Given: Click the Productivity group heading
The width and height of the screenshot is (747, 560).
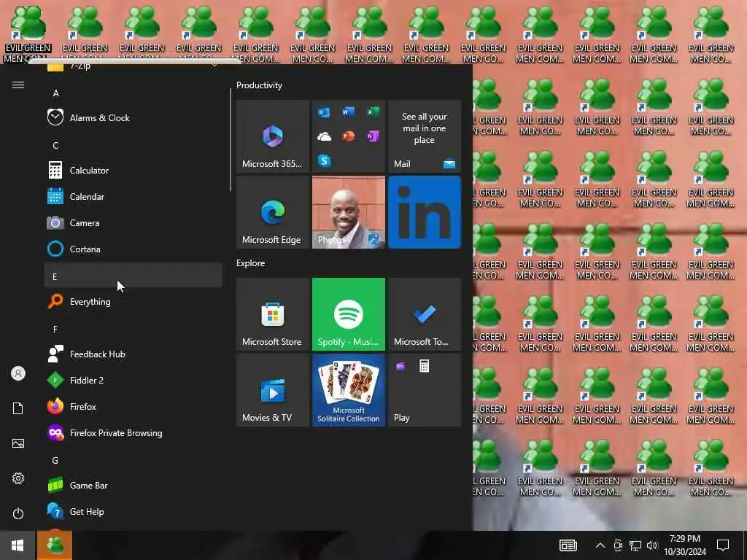Looking at the screenshot, I should (x=259, y=85).
